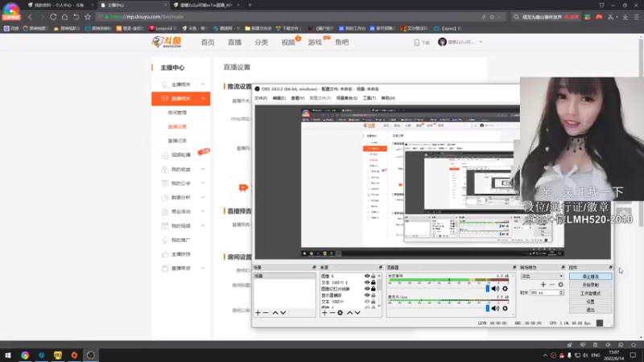Open 编辑(E) menu in OBS
Image resolution: width=644 pixels, height=362 pixels.
pos(279,98)
